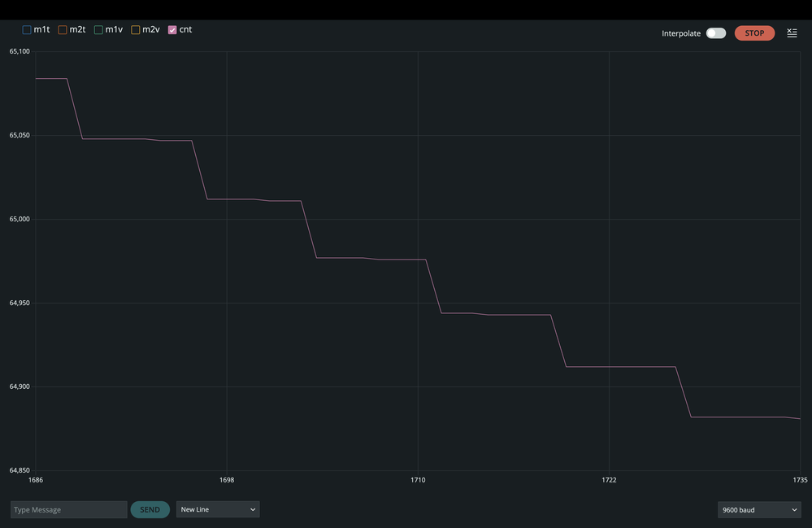Show the m1v series on the plot

tap(98, 30)
